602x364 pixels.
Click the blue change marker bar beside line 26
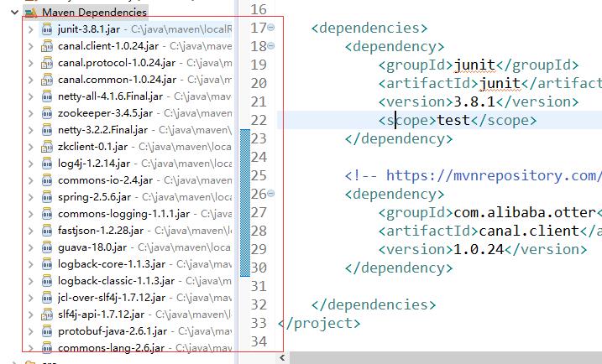point(244,195)
